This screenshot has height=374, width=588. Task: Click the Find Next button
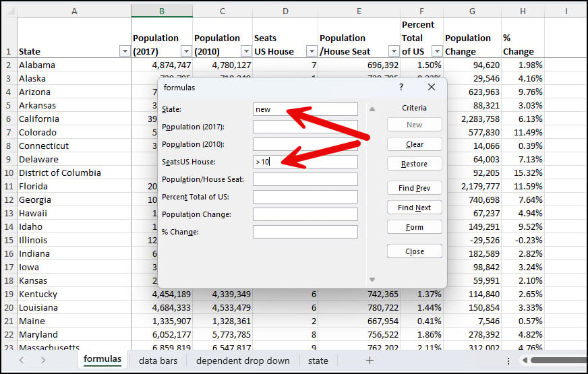[415, 208]
